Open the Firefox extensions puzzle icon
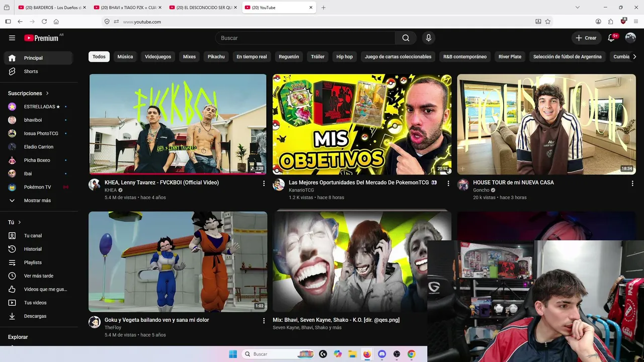The width and height of the screenshot is (644, 362). 610,22
